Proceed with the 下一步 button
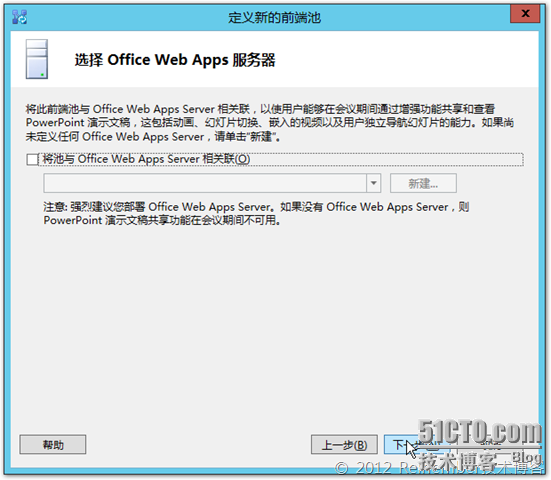The image size is (551, 480). click(417, 445)
